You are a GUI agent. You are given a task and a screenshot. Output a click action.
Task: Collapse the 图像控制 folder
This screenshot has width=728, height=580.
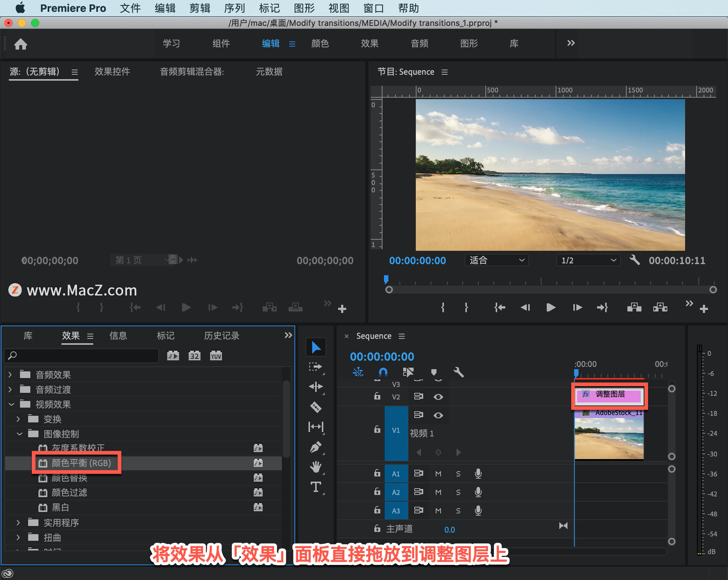click(19, 434)
